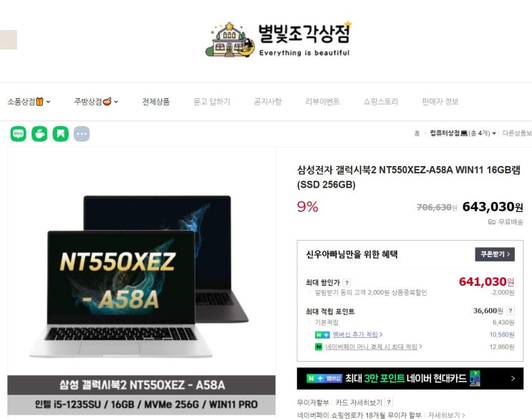
Task: Open the 최대 할인가 help question mark
Action: (347, 283)
